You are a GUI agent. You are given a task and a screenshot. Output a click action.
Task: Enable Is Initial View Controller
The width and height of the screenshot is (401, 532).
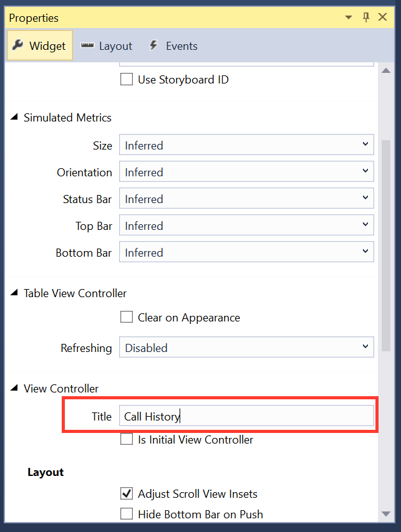coord(127,439)
